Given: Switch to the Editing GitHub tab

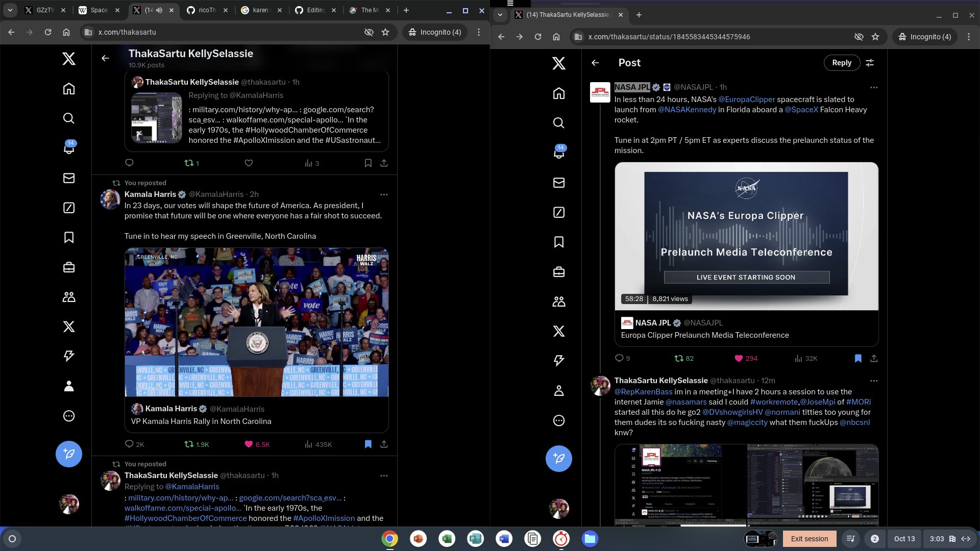Looking at the screenshot, I should pos(315,10).
